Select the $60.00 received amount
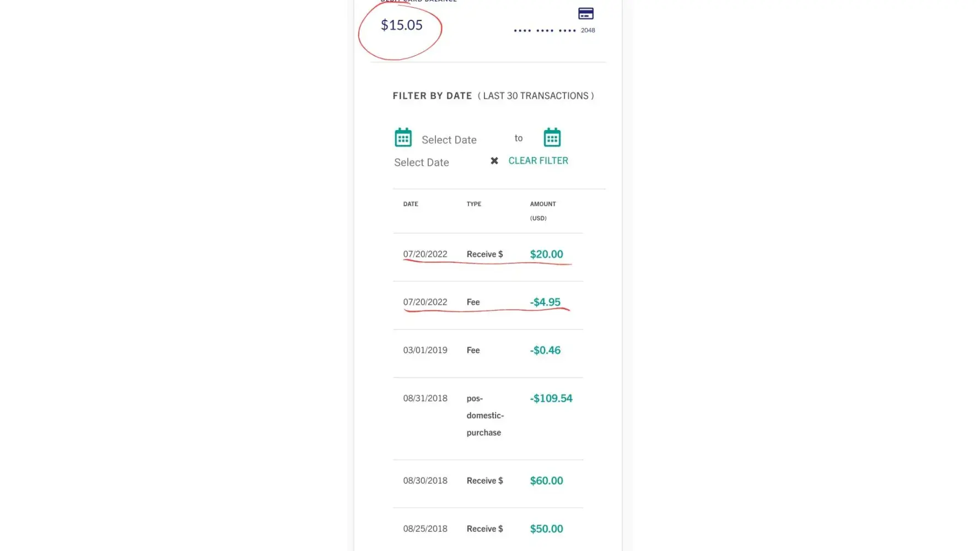Image resolution: width=980 pixels, height=551 pixels. click(546, 480)
